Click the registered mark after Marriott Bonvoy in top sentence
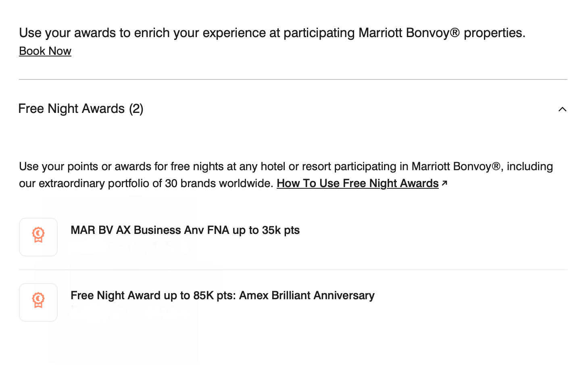Screen dimensions: 588x371 pyautogui.click(x=455, y=33)
